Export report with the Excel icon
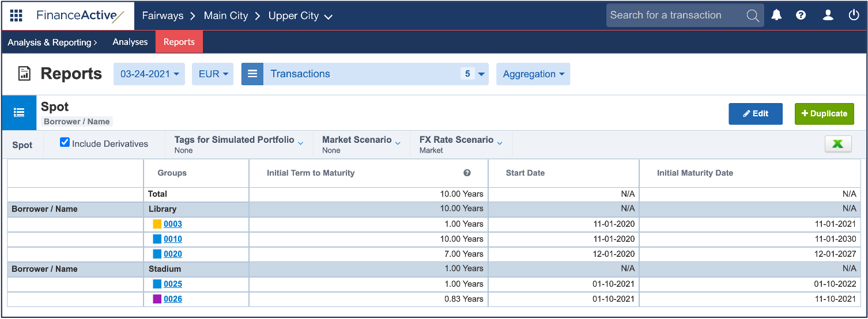Screen dimensions: 868x319 837,145
